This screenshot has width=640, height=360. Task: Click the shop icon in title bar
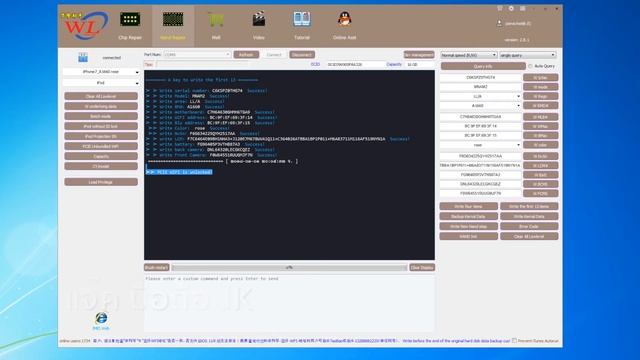tap(500, 9)
